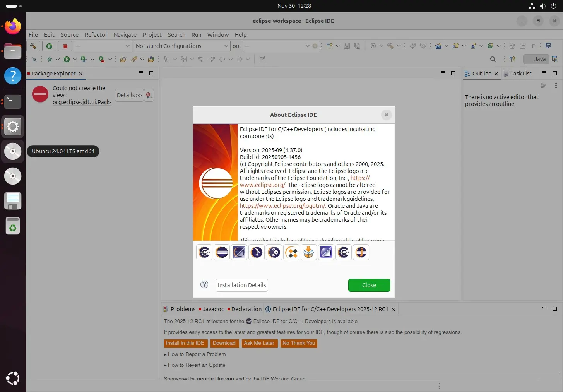Image resolution: width=563 pixels, height=392 pixels.
Task: Click the 'No Thank You' button
Action: pos(299,343)
